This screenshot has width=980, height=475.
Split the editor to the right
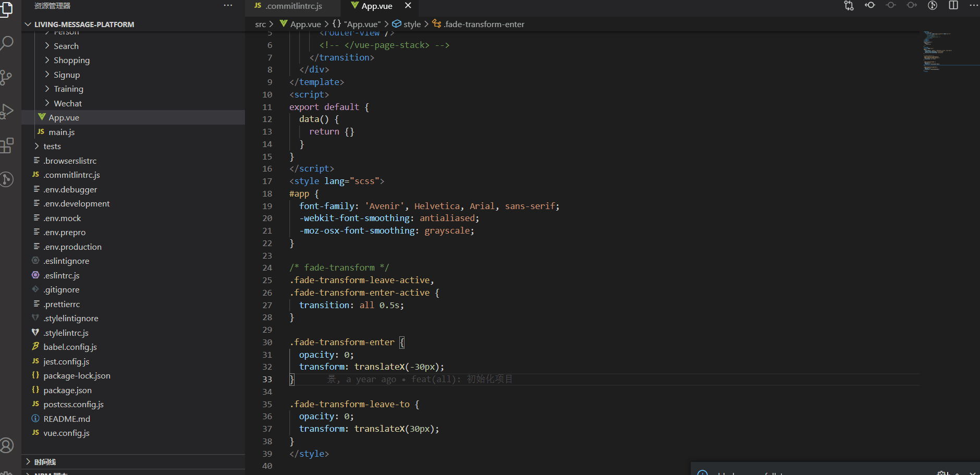tap(953, 5)
